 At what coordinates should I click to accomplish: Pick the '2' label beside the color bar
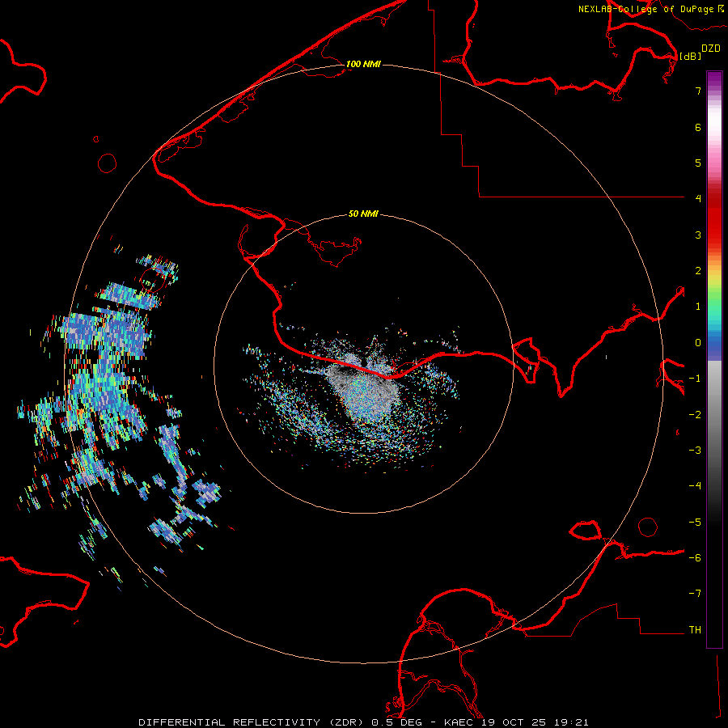tap(698, 271)
